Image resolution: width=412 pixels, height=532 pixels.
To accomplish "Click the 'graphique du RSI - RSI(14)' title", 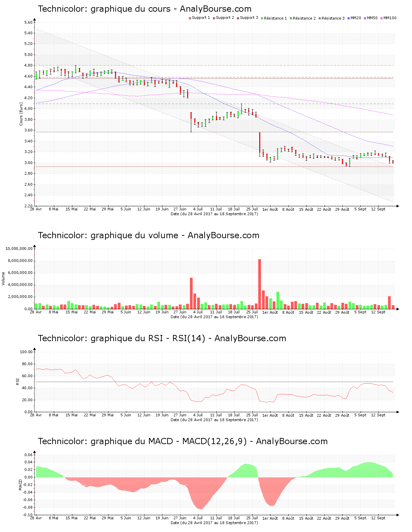I will [x=162, y=338].
